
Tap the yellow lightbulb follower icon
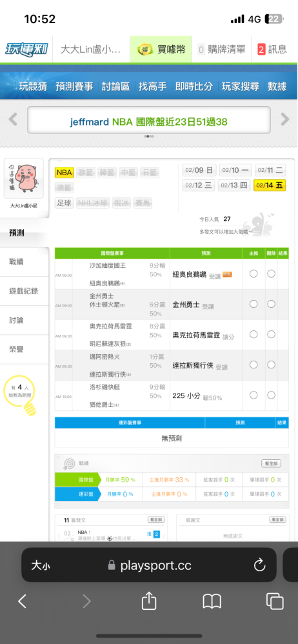point(29,408)
